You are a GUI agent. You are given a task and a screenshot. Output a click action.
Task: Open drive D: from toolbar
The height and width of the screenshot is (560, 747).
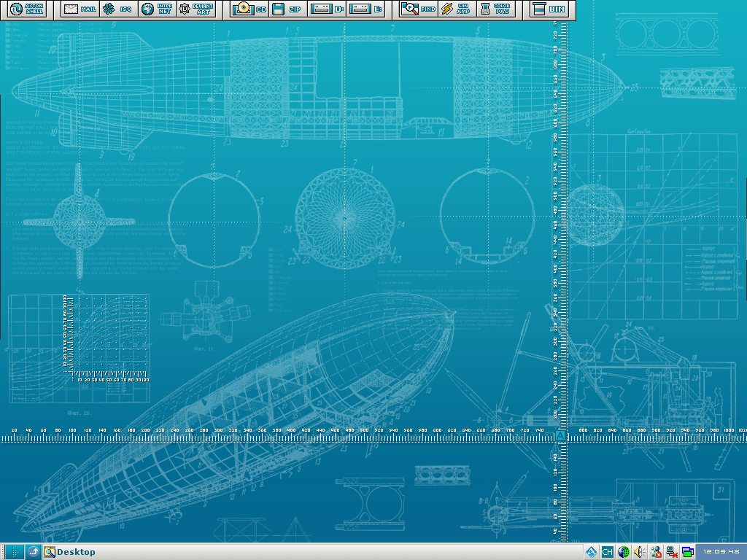(327, 9)
